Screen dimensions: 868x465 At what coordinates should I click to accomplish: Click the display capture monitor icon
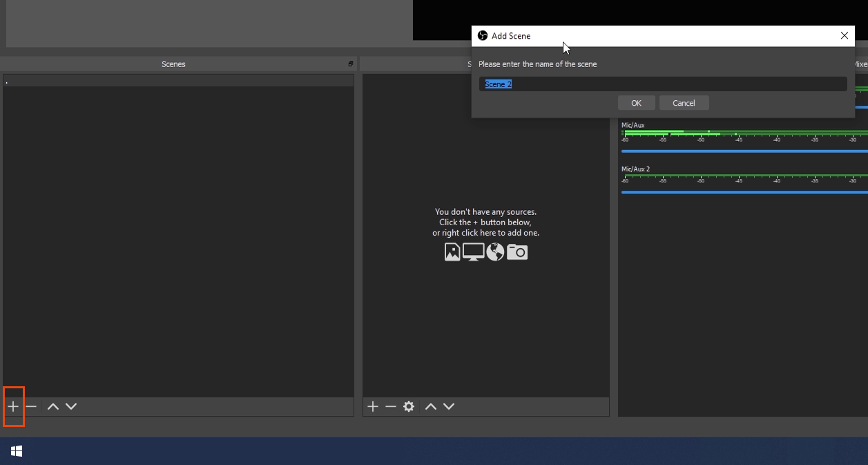(474, 252)
